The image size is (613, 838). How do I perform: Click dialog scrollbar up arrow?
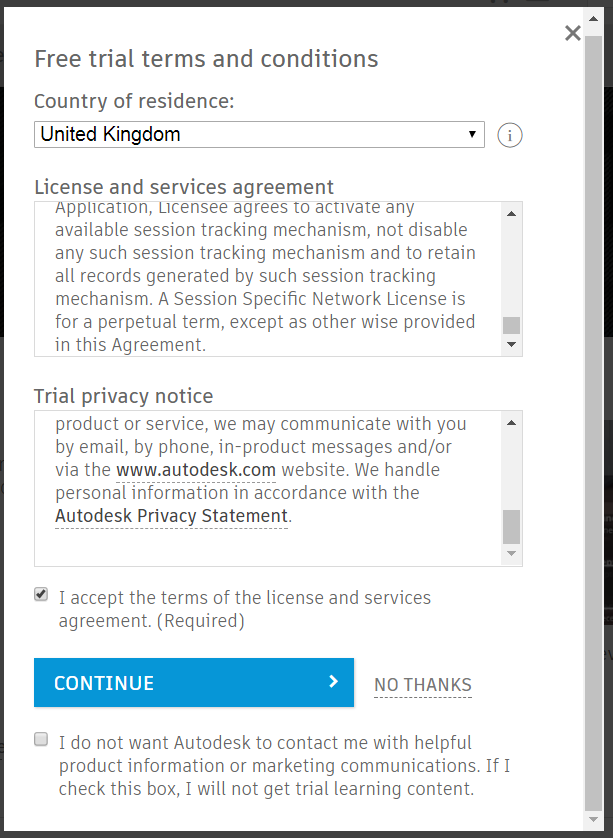(x=593, y=19)
